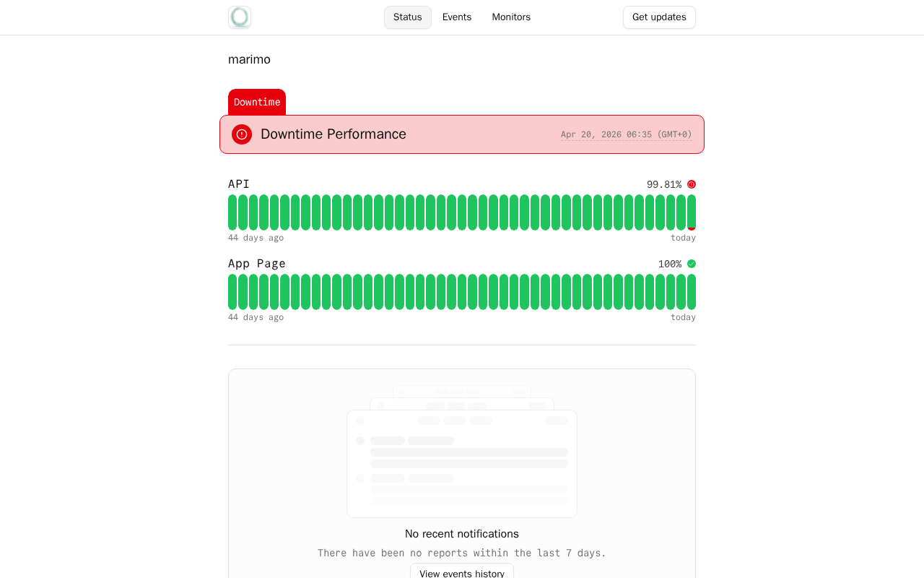Click today's bar in the API uptime chart
The image size is (924, 578).
(x=692, y=212)
